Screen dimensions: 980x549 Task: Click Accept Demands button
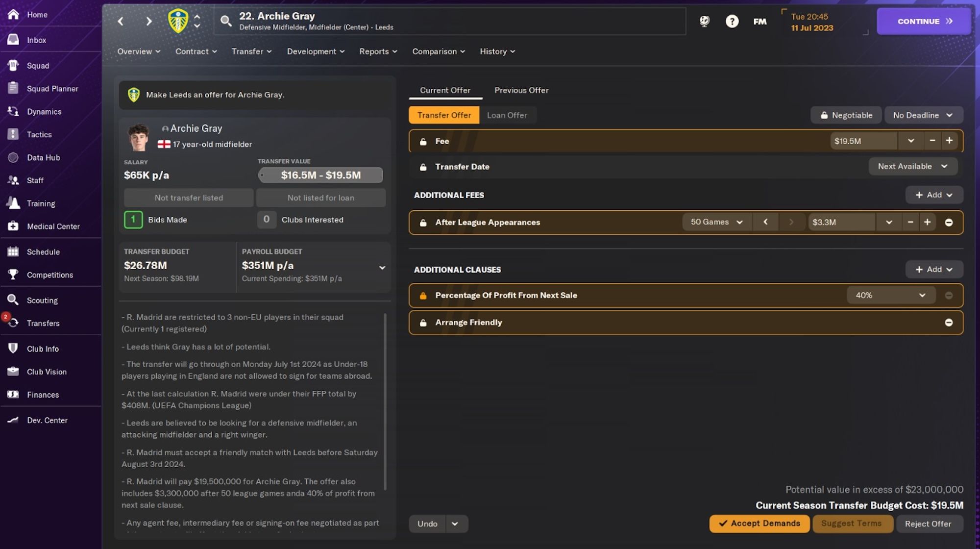pyautogui.click(x=759, y=524)
